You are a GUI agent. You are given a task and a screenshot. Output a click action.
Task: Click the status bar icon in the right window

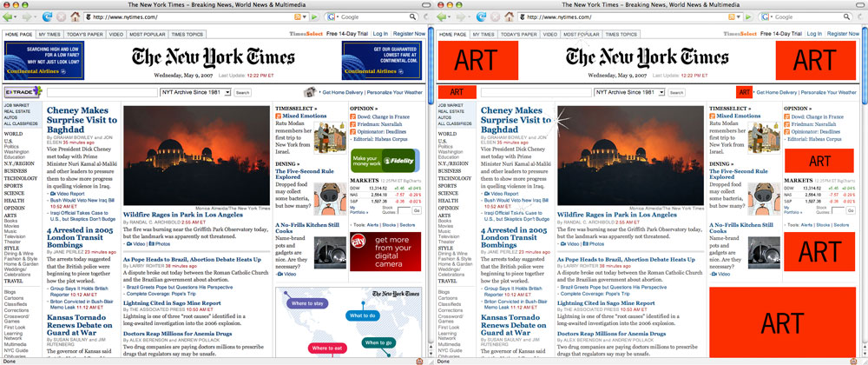tap(853, 362)
